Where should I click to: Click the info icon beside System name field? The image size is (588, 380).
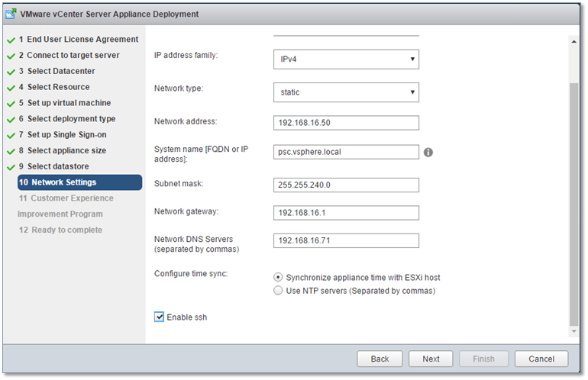pos(428,152)
